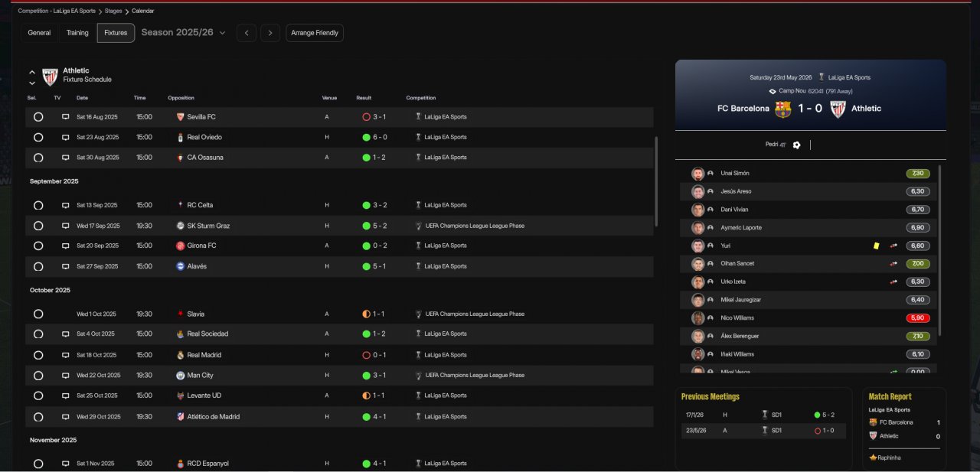Image resolution: width=980 pixels, height=472 pixels.
Task: Click the Calendar breadcrumb
Action: [142, 11]
